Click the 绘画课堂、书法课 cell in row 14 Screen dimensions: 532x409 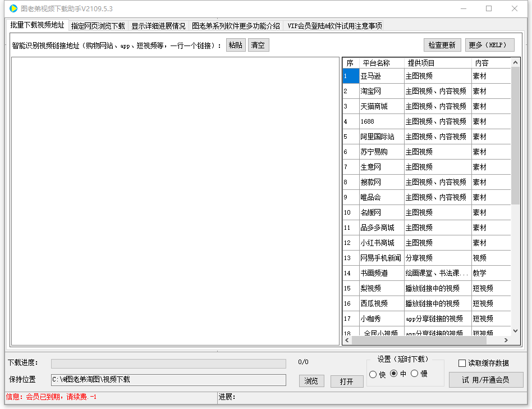[x=438, y=273]
